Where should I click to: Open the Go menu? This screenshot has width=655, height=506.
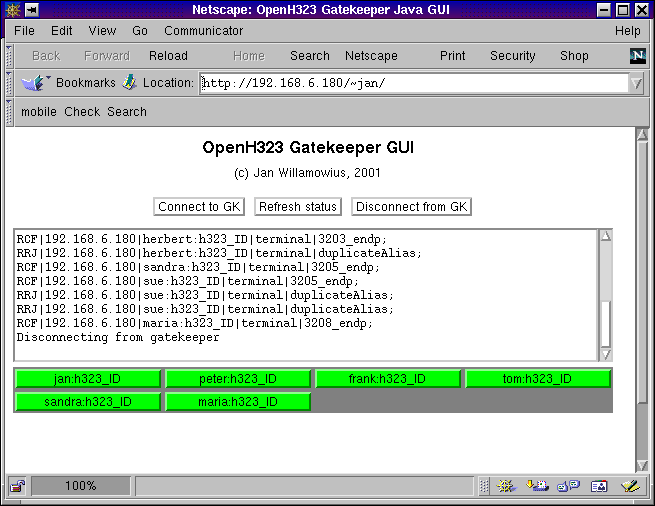tap(140, 31)
